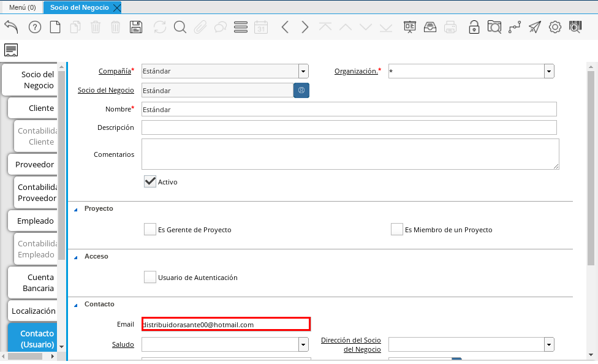
Task: Switch to the Proveedor tab
Action: pos(34,164)
